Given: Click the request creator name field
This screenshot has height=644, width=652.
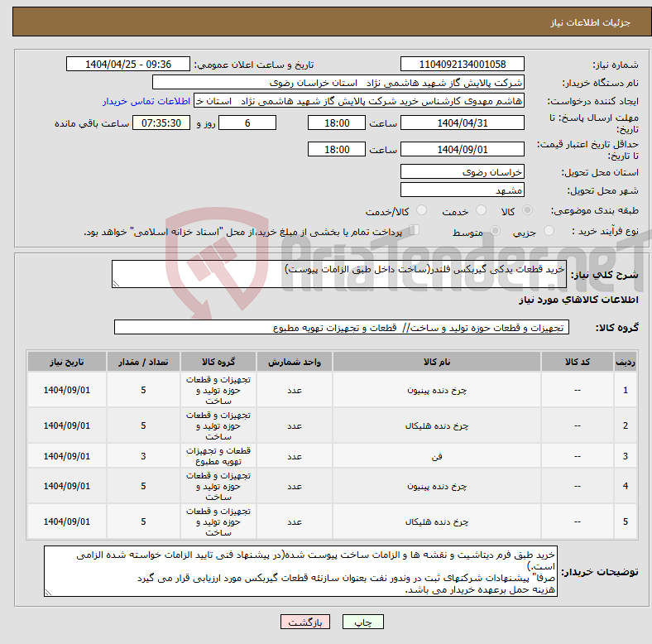Looking at the screenshot, I should point(359,101).
